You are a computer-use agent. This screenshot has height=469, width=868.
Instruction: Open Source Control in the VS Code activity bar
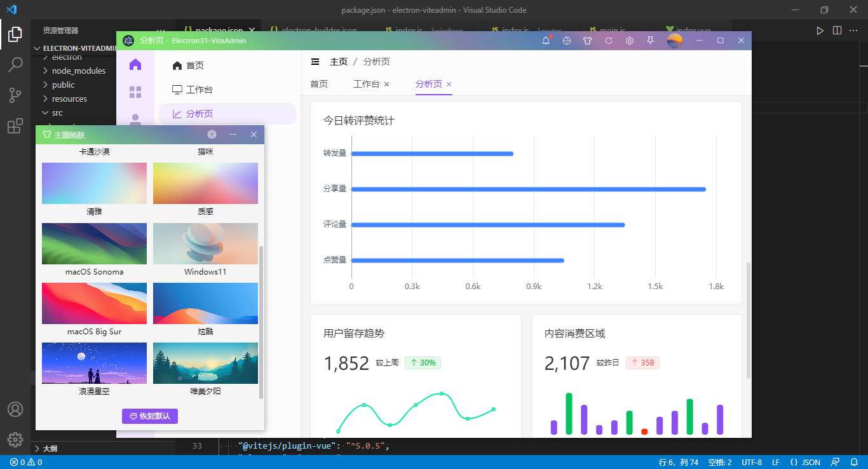tap(14, 95)
